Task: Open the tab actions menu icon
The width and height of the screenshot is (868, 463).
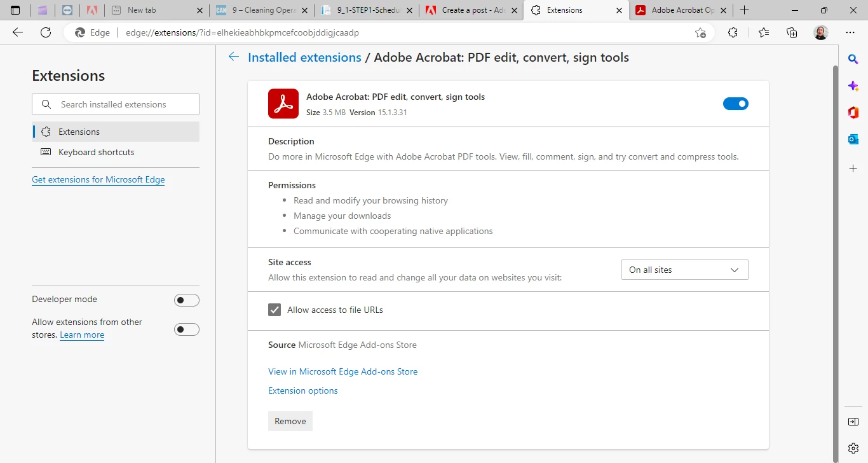Action: (15, 10)
